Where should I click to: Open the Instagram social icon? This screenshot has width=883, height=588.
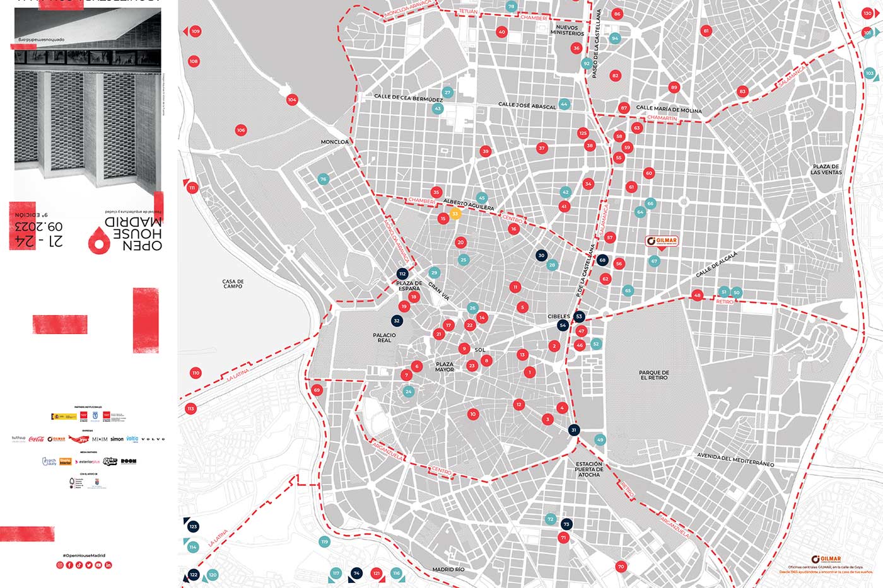[x=60, y=565]
